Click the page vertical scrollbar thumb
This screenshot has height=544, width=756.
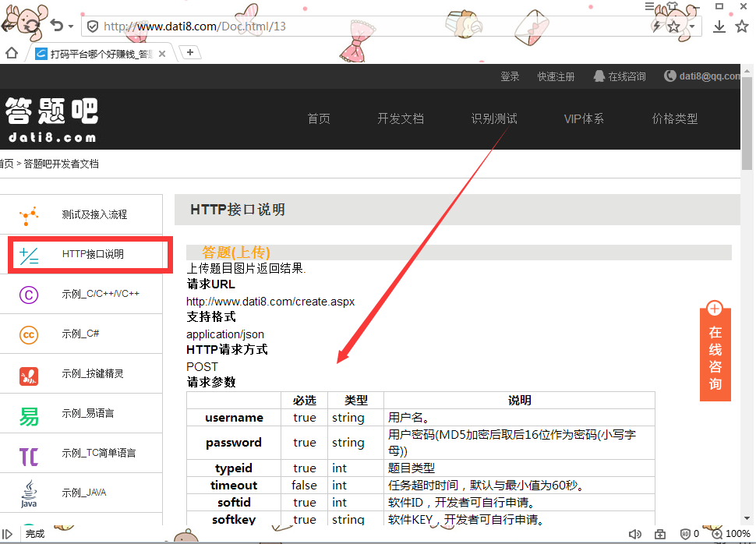coord(747,123)
